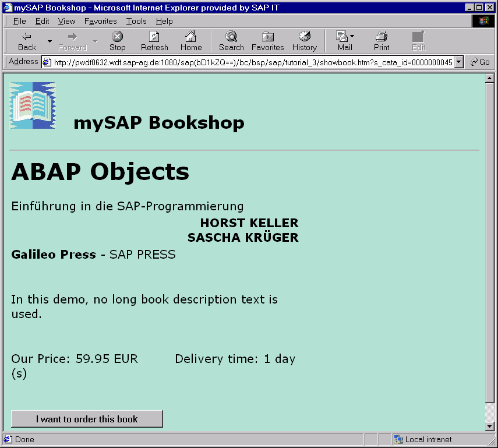Open the View menu
498x448 pixels.
pyautogui.click(x=66, y=21)
